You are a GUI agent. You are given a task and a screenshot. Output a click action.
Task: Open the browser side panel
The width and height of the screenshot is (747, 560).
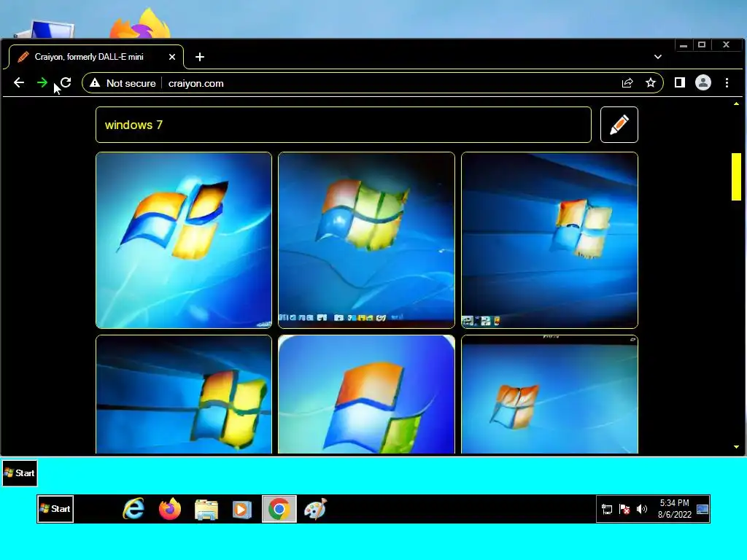[x=680, y=83]
